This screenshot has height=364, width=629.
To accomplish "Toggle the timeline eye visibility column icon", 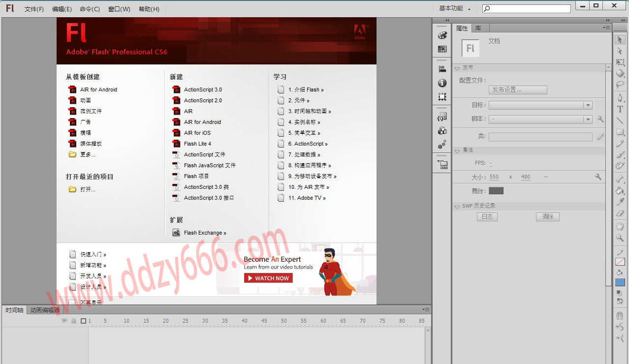I will pyautogui.click(x=64, y=321).
